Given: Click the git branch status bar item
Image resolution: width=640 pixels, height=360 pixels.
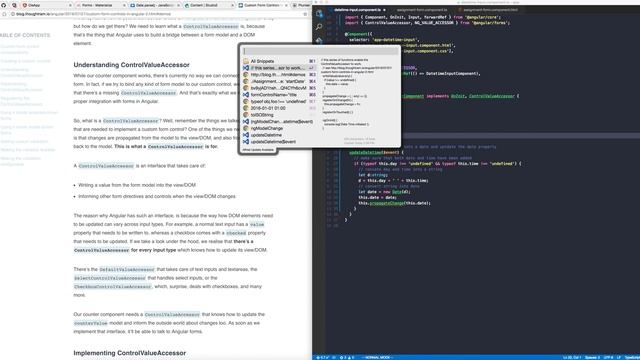Looking at the screenshot, I should [323, 358].
